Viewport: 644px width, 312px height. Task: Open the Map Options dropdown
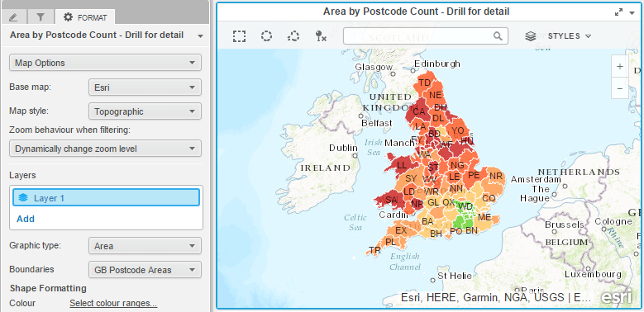pyautogui.click(x=105, y=63)
